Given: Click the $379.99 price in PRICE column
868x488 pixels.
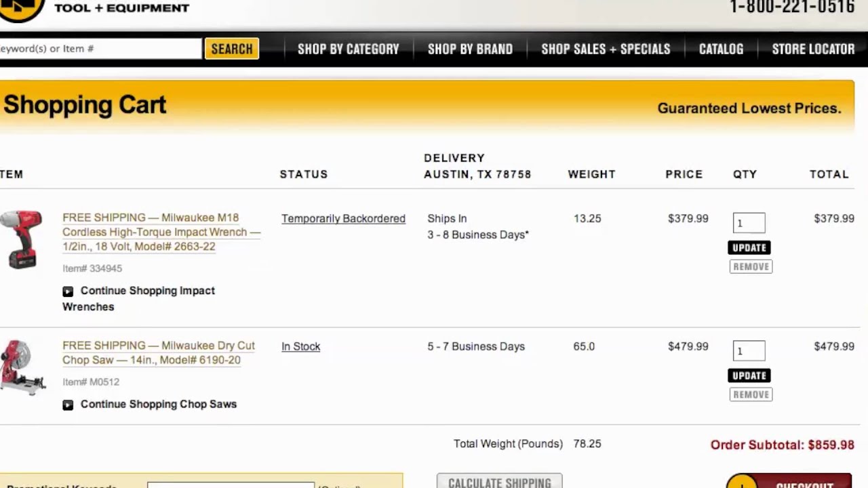Looking at the screenshot, I should [x=688, y=218].
